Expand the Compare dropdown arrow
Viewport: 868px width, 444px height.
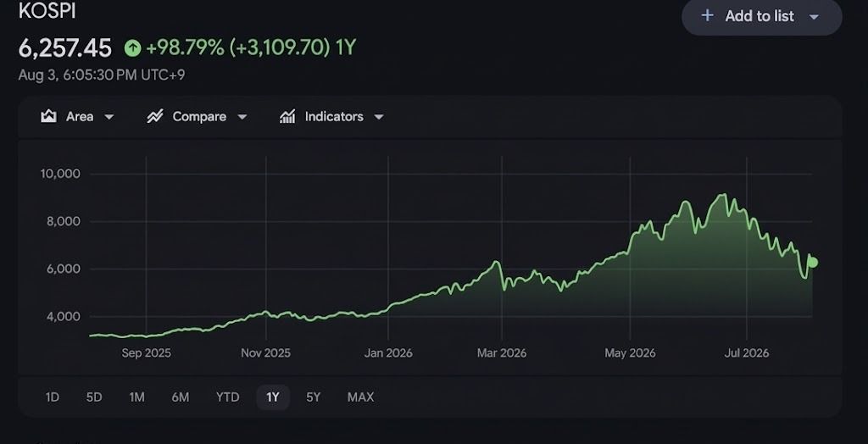click(x=242, y=117)
